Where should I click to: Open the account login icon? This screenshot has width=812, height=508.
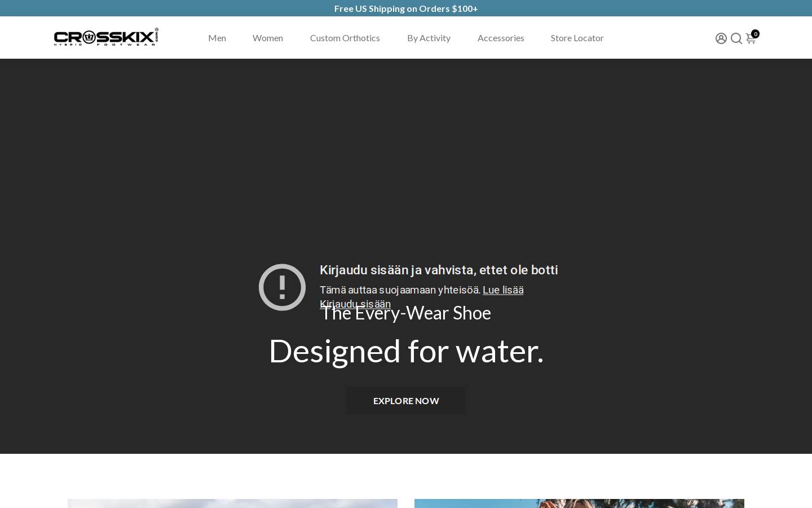coord(721,38)
